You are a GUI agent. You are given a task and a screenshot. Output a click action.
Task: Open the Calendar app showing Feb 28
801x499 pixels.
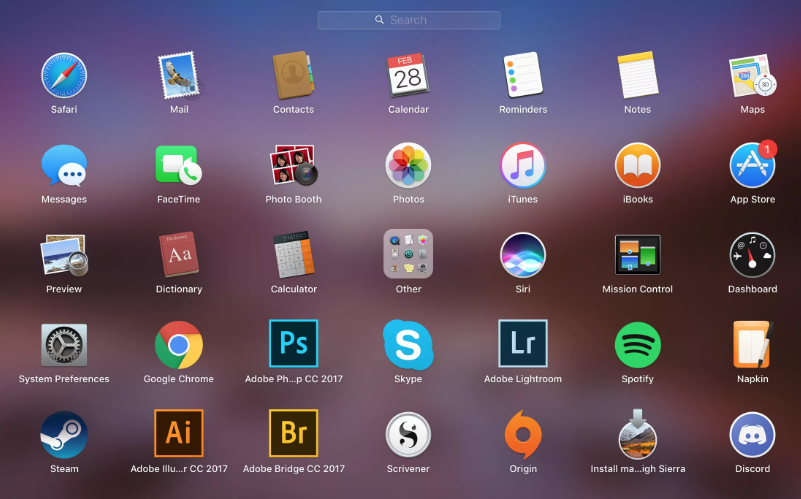[x=408, y=76]
